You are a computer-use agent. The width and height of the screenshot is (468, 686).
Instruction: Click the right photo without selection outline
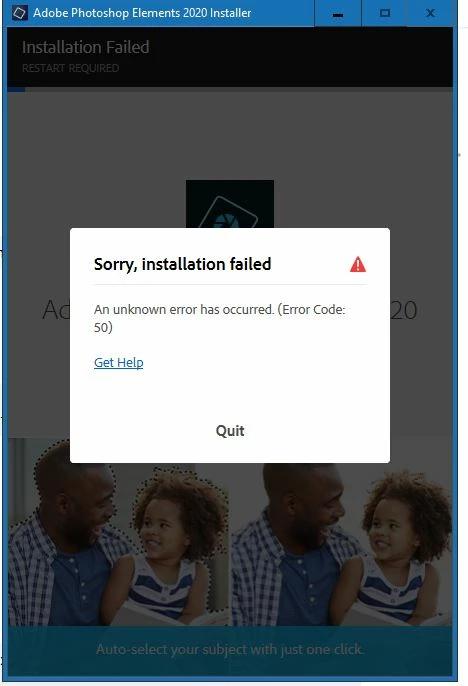pyautogui.click(x=342, y=532)
